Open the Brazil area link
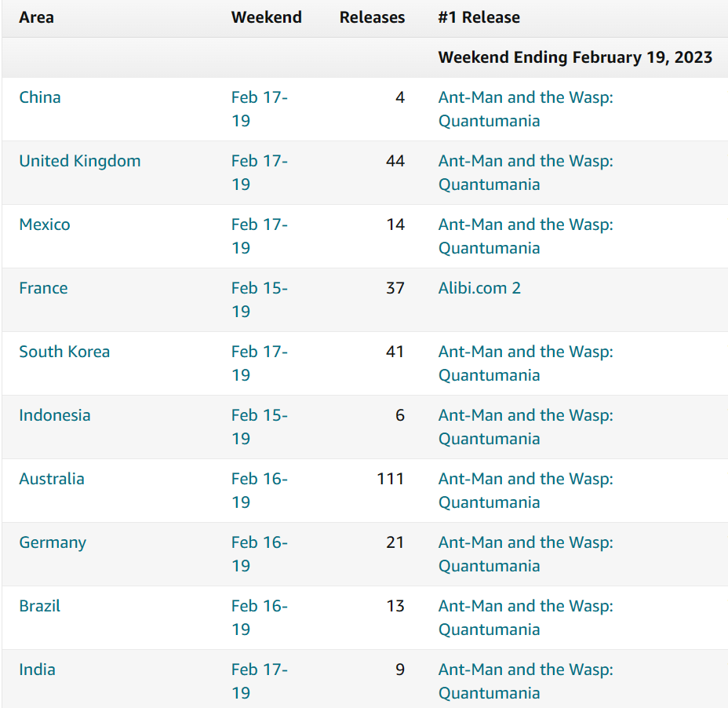The image size is (728, 708). [x=40, y=606]
